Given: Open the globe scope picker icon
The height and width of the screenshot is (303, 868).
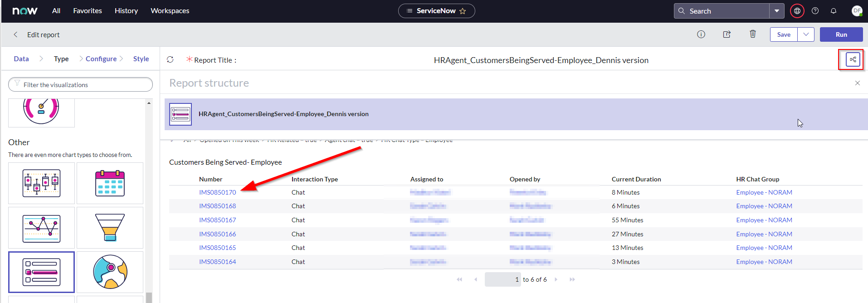Looking at the screenshot, I should [x=797, y=11].
